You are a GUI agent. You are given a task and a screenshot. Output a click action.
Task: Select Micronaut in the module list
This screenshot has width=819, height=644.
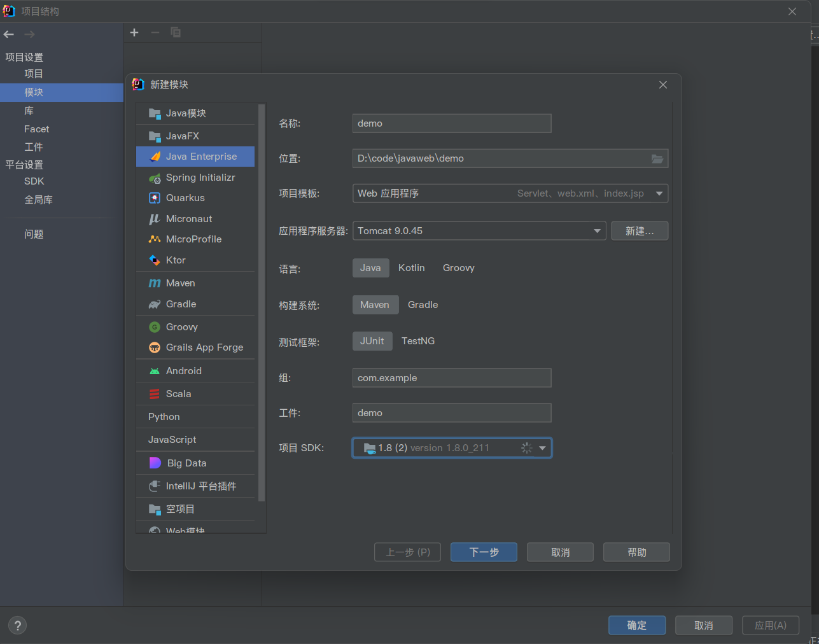pyautogui.click(x=188, y=219)
